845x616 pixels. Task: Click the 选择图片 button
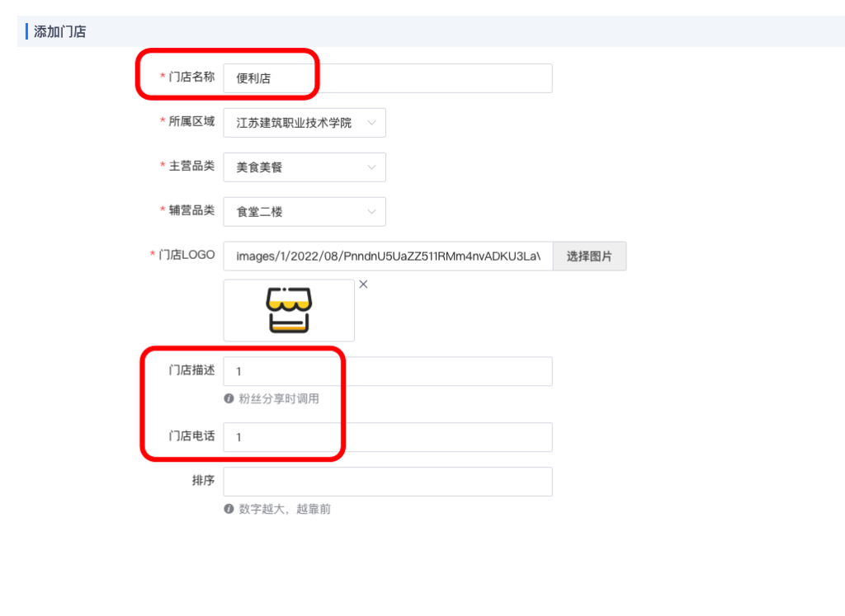point(589,256)
